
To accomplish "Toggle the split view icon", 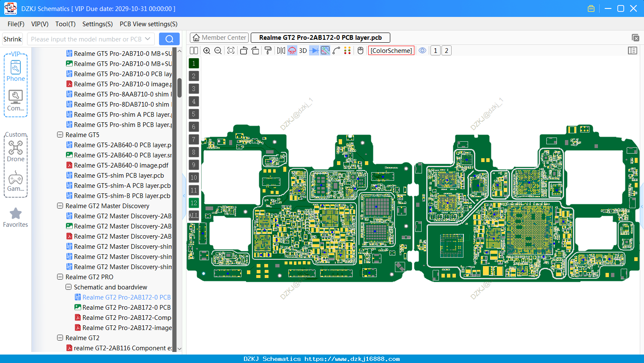I will coord(194,51).
